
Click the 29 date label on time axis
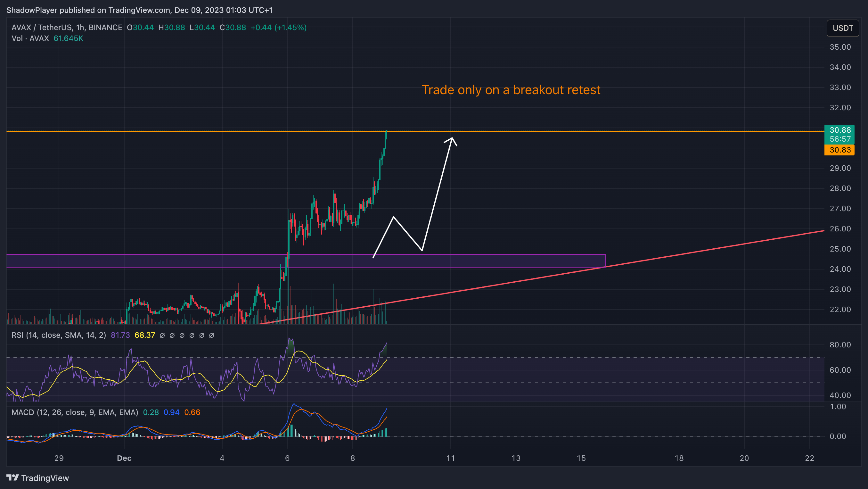[59, 458]
